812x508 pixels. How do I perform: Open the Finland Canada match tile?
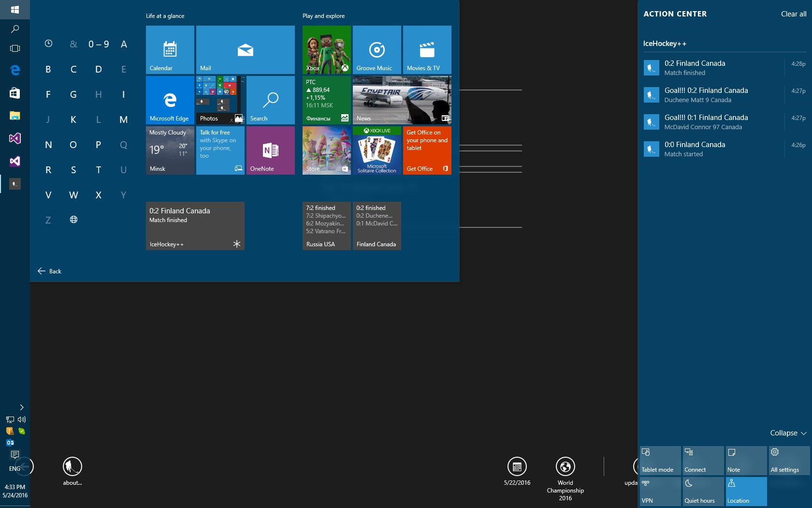[x=377, y=226]
